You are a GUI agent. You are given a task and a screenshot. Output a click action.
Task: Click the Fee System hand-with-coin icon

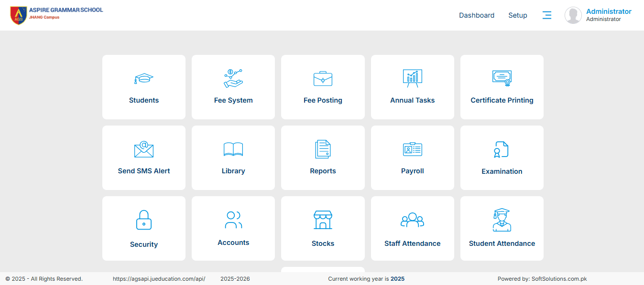pos(233,78)
